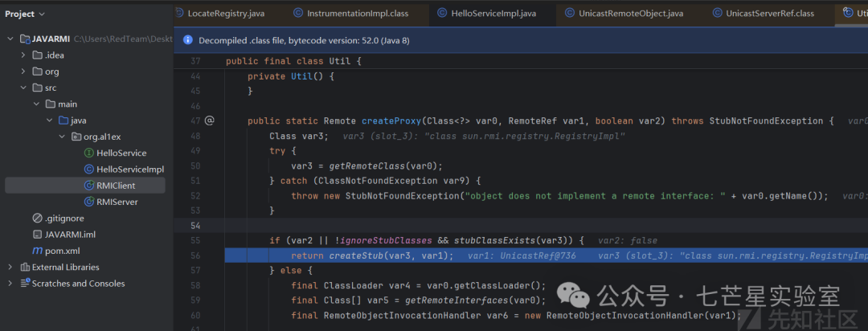Open the Project view dropdown
Image resolution: width=868 pixels, height=331 pixels.
point(25,14)
